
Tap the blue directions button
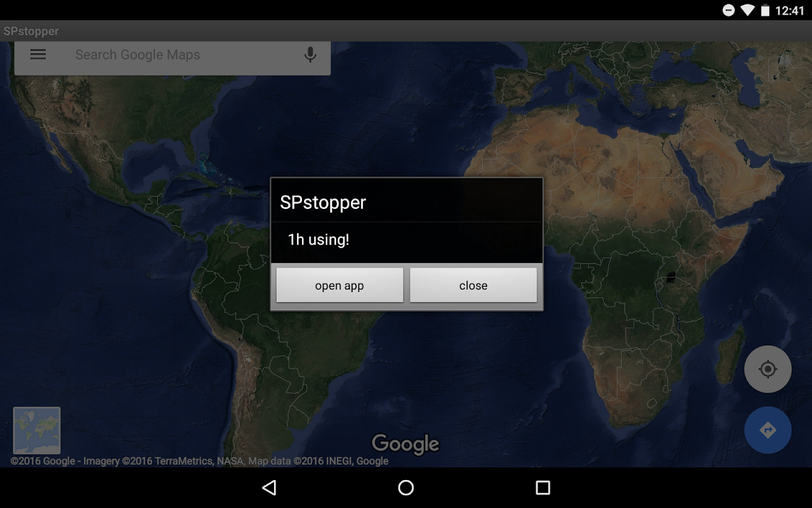[768, 430]
